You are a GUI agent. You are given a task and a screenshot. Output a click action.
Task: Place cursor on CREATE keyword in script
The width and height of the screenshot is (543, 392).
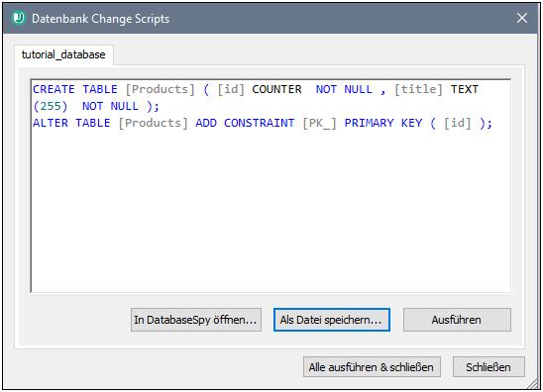click(x=54, y=89)
